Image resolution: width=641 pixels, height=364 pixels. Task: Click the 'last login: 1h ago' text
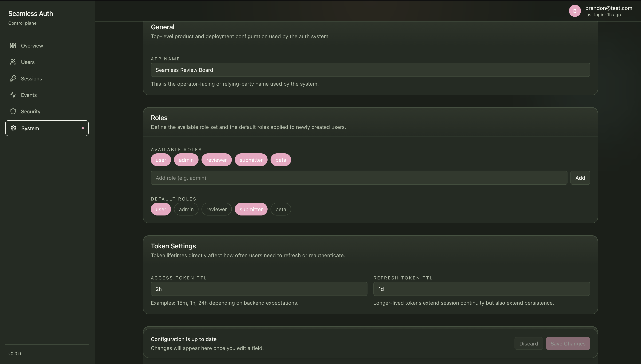click(603, 15)
